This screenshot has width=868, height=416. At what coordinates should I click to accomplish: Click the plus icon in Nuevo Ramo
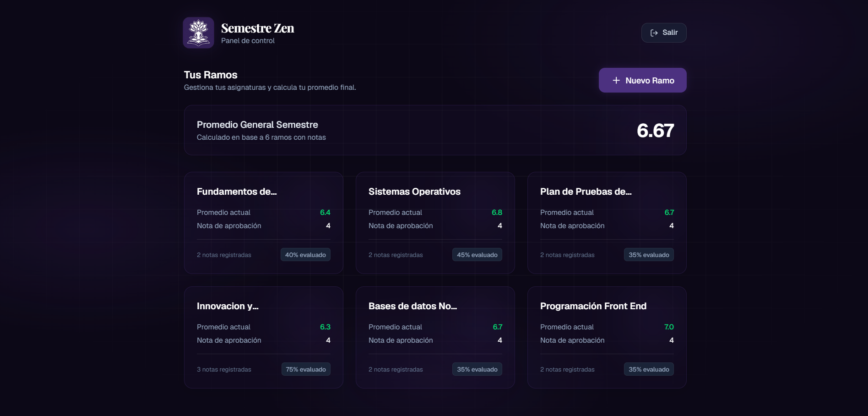[x=616, y=80]
